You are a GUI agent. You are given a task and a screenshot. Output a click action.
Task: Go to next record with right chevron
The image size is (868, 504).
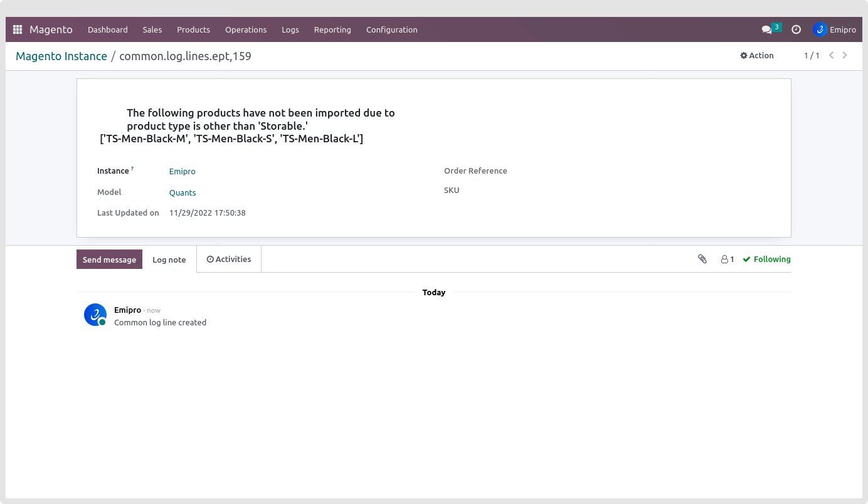[845, 55]
